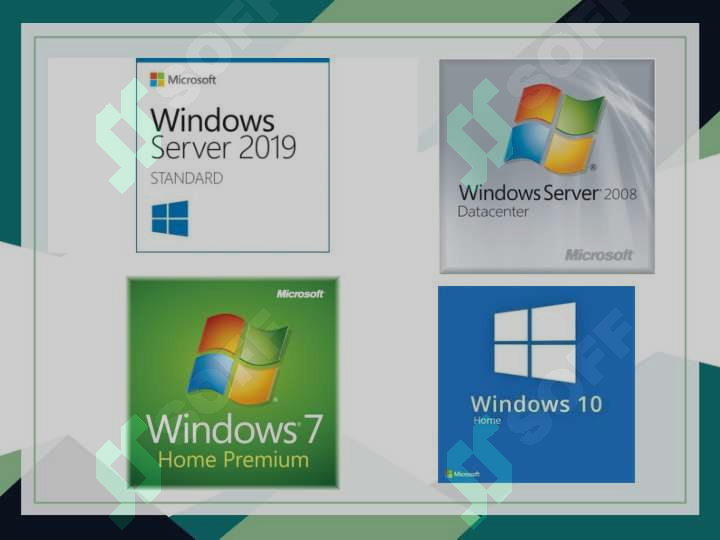Screen dimensions: 720x540
Task: Open the Windows 7 Home Premium box image
Action: coord(233,382)
